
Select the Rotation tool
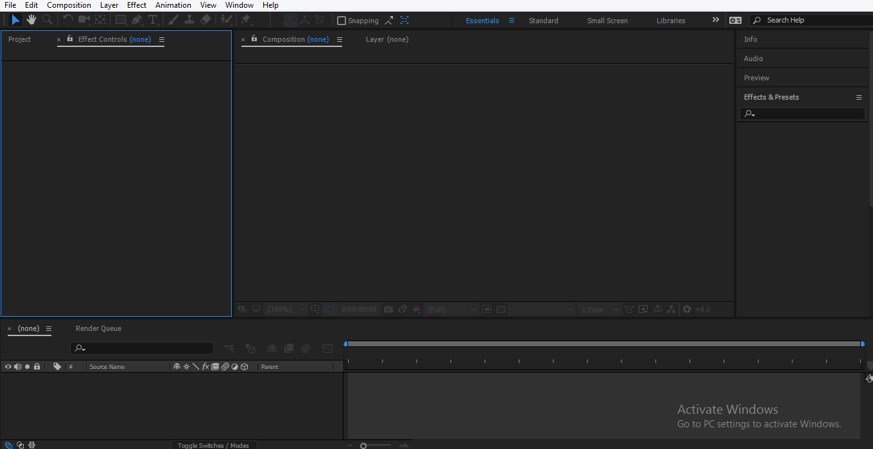tap(67, 20)
